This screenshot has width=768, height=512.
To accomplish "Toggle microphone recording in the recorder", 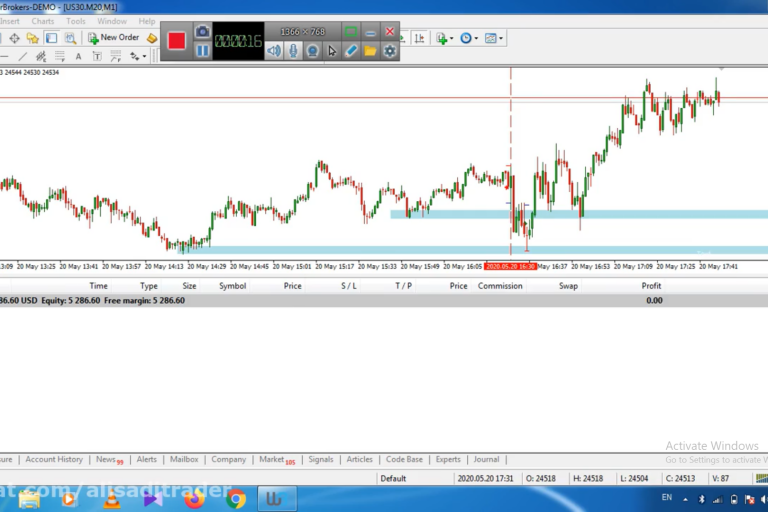I will [x=293, y=50].
